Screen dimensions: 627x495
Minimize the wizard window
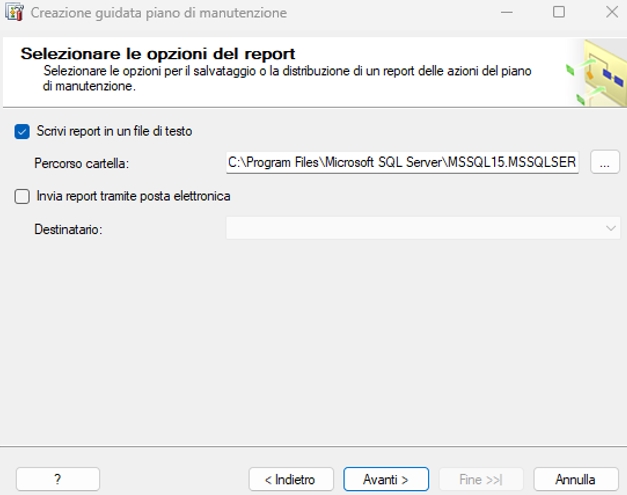click(x=507, y=12)
